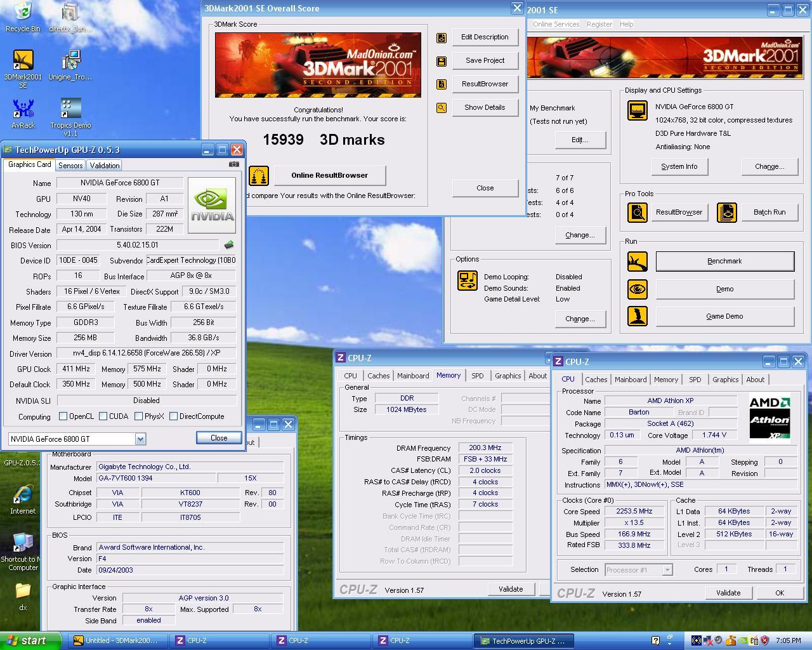
Task: Open the Mainboard tab in front CPU-Z window
Action: coord(631,380)
